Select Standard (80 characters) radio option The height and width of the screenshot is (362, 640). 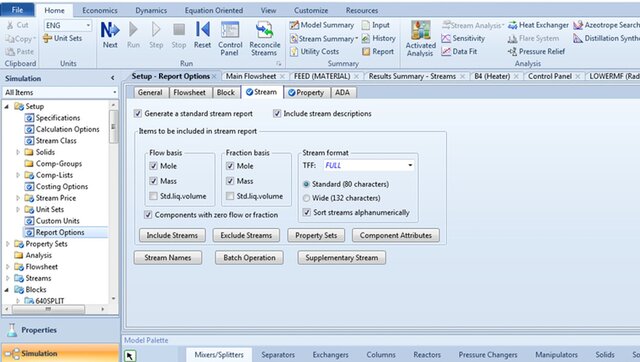[306, 184]
